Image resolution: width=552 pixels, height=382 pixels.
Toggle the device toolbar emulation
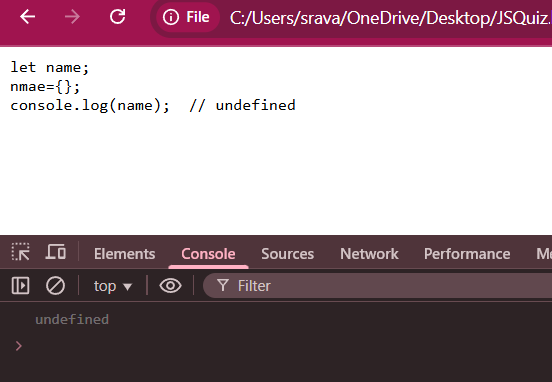[x=56, y=252]
